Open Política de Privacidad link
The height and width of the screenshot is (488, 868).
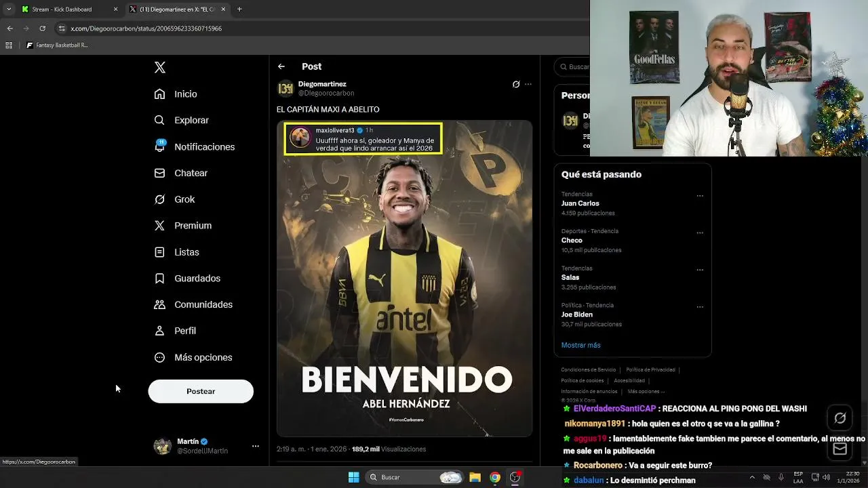tap(650, 369)
